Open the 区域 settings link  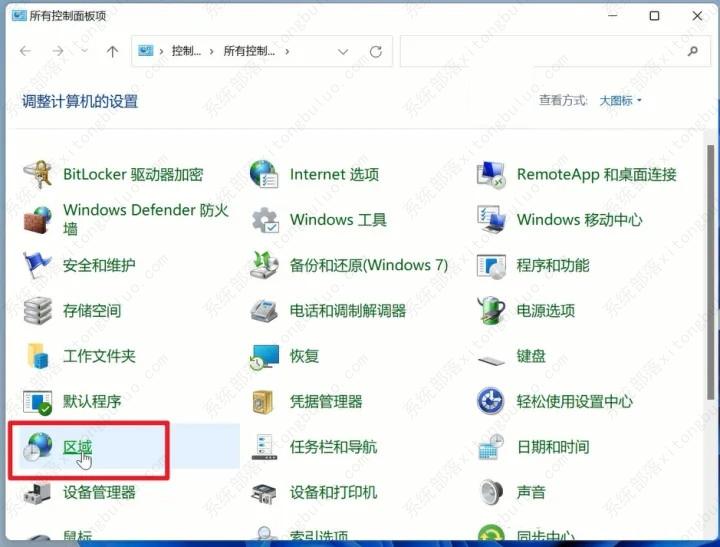pos(77,447)
